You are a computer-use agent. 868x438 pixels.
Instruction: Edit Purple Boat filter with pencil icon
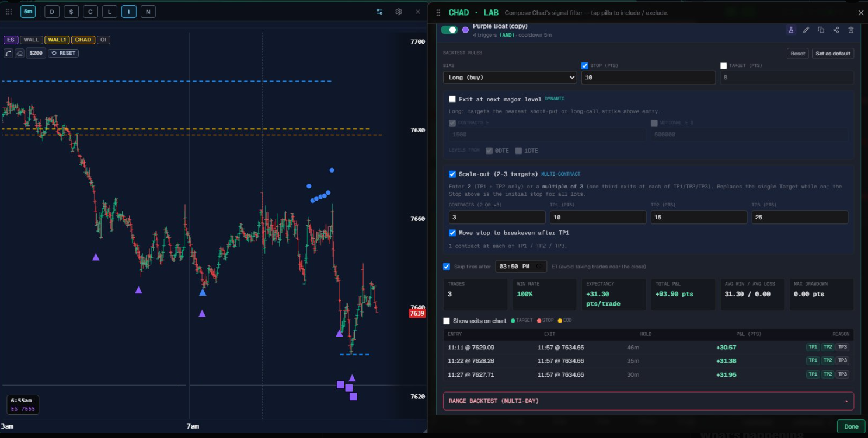pyautogui.click(x=806, y=30)
